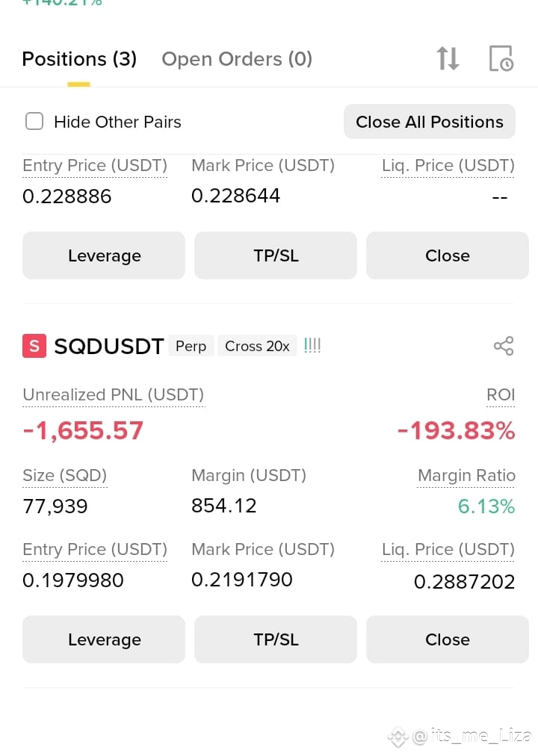Tap the Cross 20x margin mode tag
538x756 pixels.
click(257, 346)
